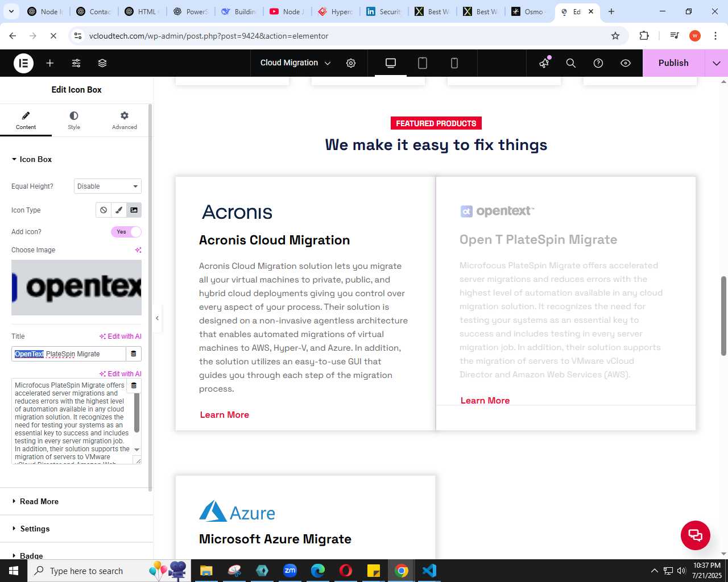Click the browser stop loading icon
This screenshot has width=728, height=582.
pos(53,36)
